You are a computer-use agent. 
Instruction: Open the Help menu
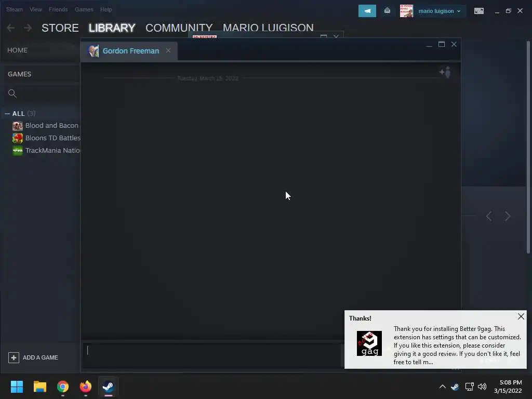(x=106, y=9)
